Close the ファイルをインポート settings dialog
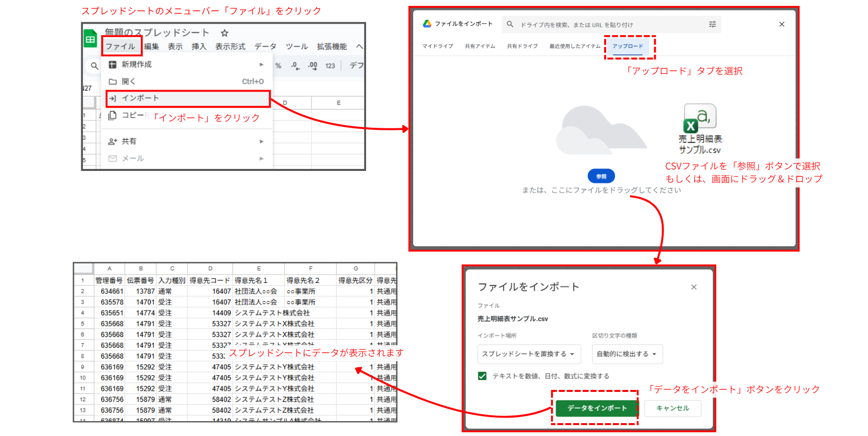The height and width of the screenshot is (436, 868). point(694,287)
